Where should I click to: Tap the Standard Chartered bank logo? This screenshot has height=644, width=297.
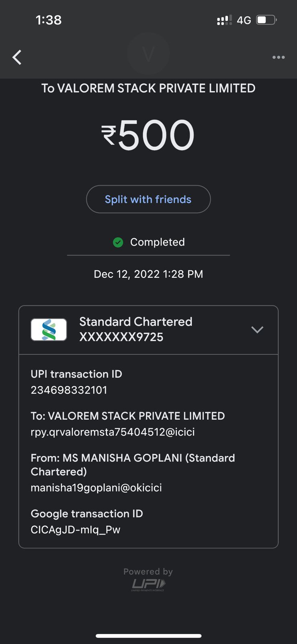click(x=49, y=330)
